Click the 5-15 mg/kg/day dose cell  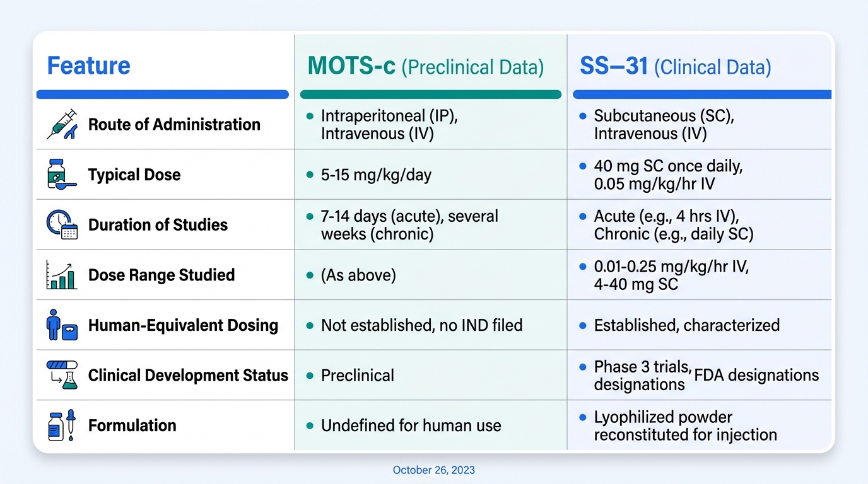pos(376,175)
